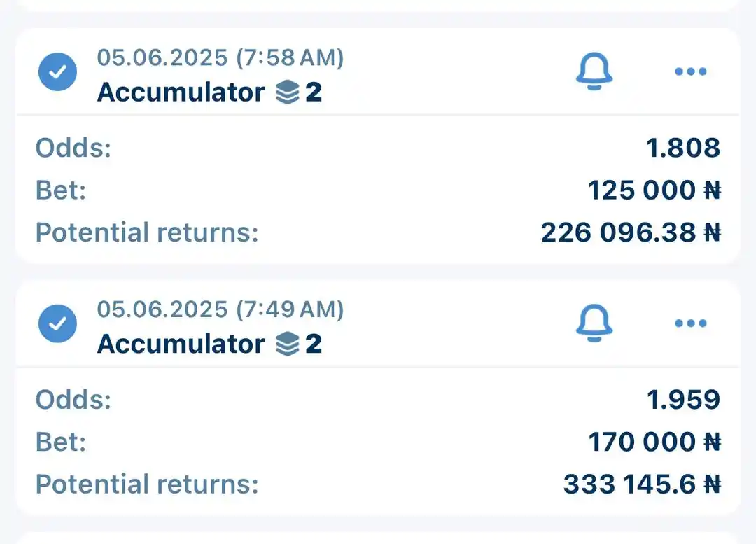This screenshot has height=544, width=756.
Task: Enable notifications bell for the 7:58 AM accumulator
Action: pos(594,71)
